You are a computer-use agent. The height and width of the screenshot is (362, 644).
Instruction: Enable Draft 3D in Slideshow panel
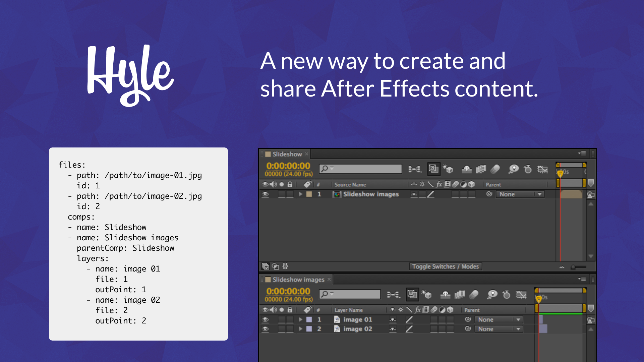(448, 169)
